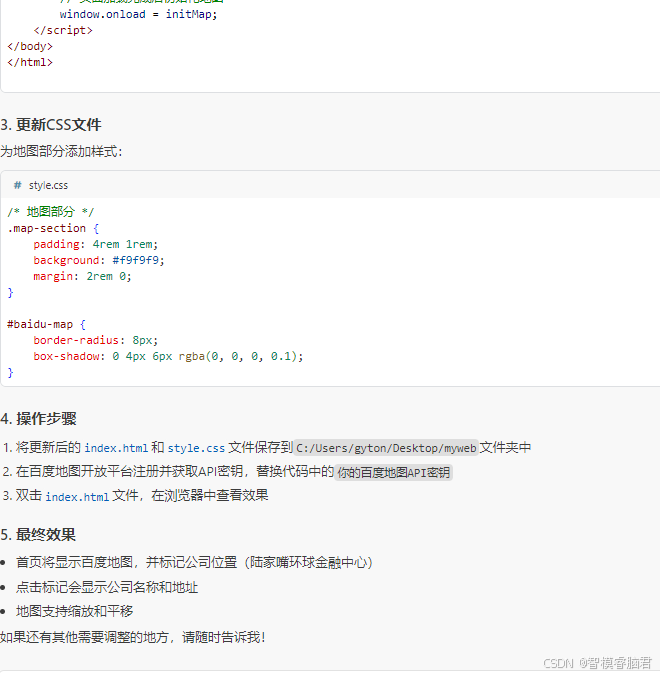Click the bullet 点击标记会显示公司名称和地址
The height and width of the screenshot is (677, 660).
pyautogui.click(x=107, y=587)
